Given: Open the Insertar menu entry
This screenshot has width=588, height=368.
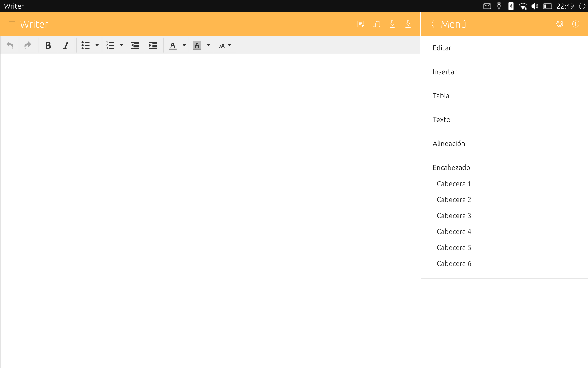Looking at the screenshot, I should click(504, 72).
